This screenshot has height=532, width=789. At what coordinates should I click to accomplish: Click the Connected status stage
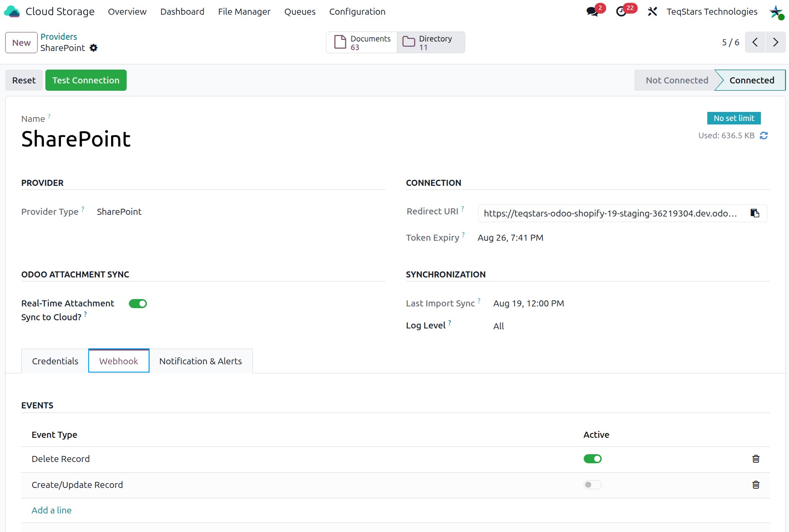click(752, 80)
